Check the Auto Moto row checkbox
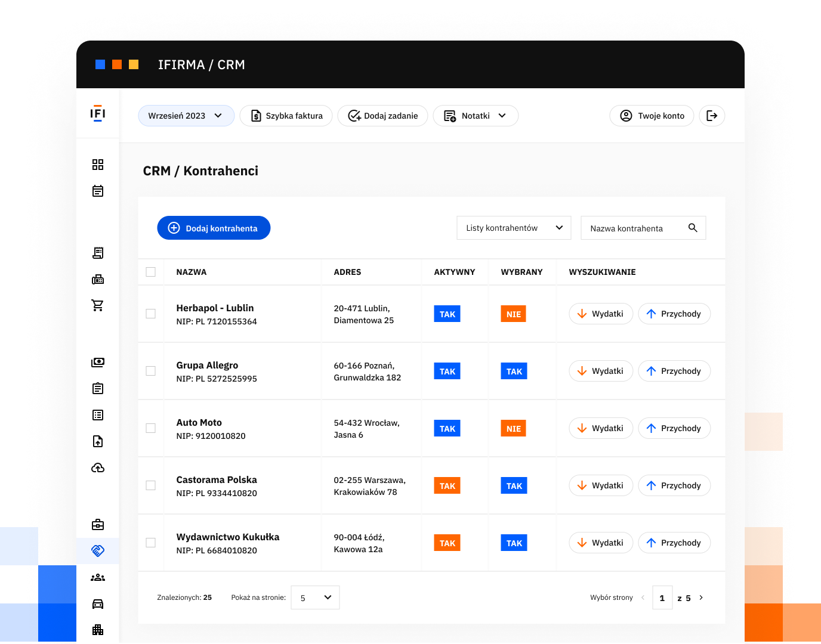The width and height of the screenshot is (821, 644). pyautogui.click(x=151, y=428)
